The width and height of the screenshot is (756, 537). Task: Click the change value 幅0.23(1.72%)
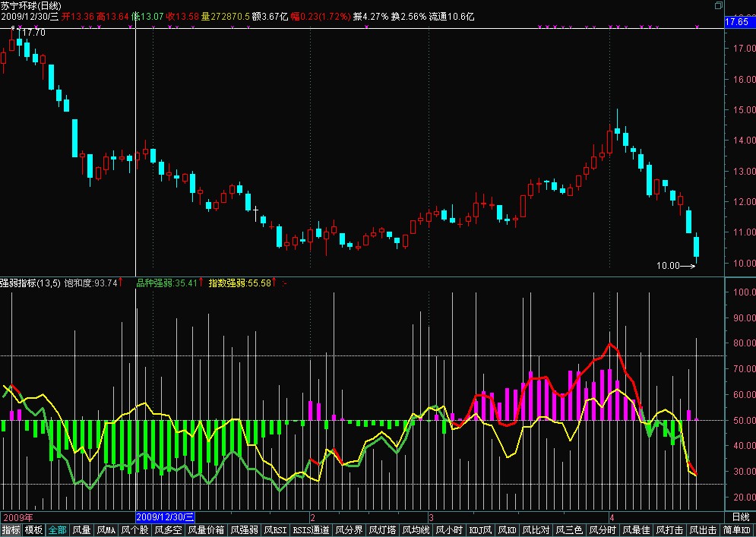pos(321,17)
